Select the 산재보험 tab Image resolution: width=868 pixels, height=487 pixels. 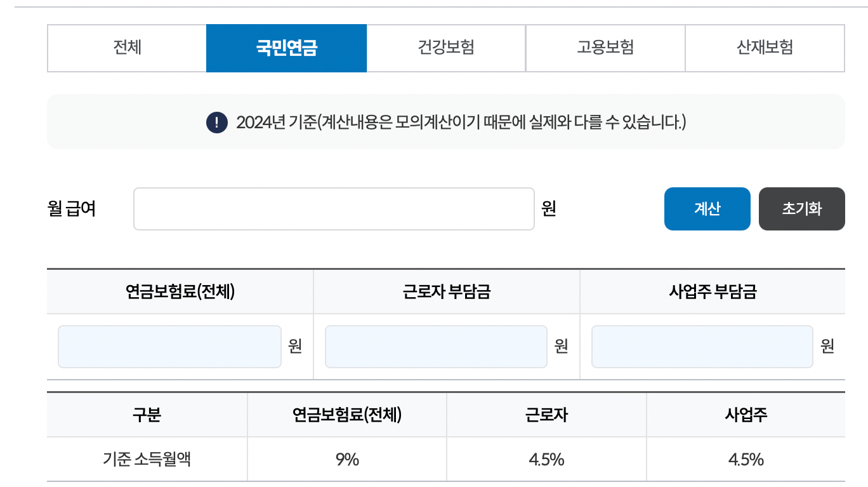765,48
